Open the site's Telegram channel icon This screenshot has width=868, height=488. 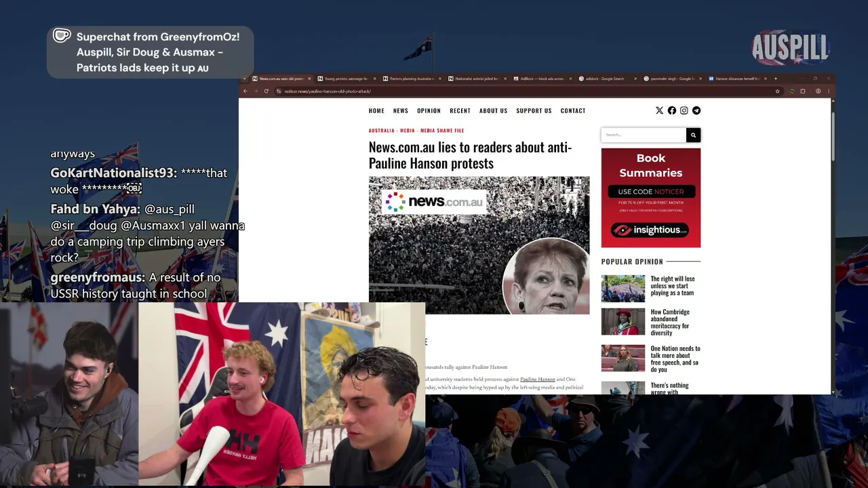click(696, 110)
